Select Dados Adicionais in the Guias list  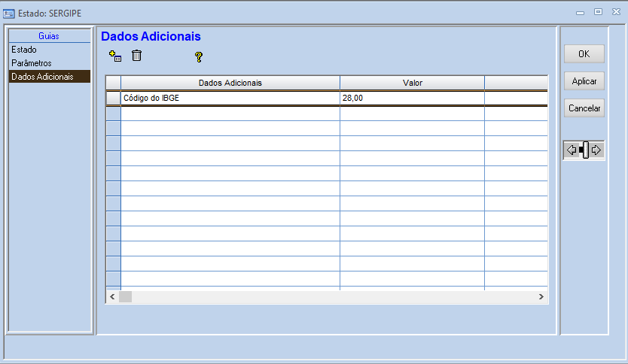click(42, 77)
